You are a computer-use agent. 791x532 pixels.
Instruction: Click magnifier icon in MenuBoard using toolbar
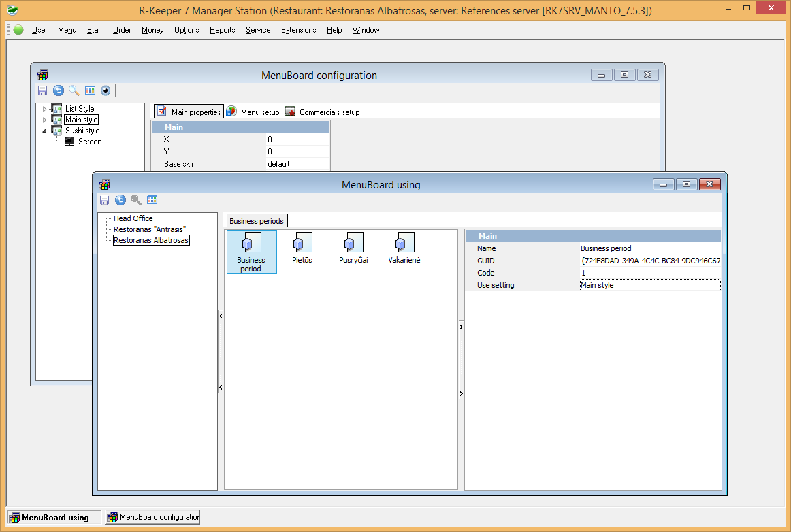[x=135, y=200]
